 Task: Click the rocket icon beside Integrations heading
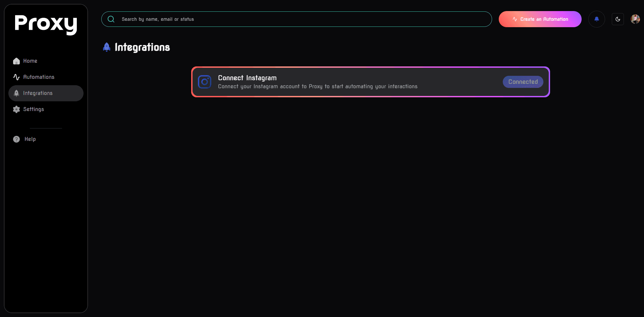point(107,47)
